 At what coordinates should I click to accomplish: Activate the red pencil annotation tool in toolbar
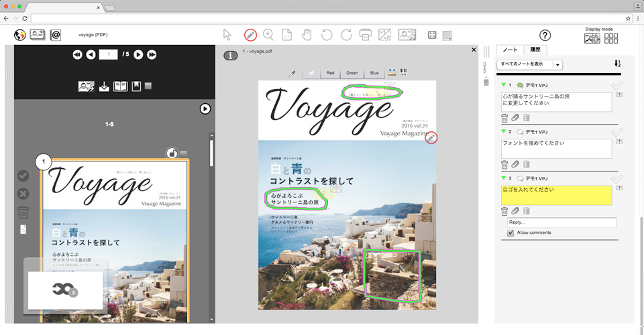(250, 35)
